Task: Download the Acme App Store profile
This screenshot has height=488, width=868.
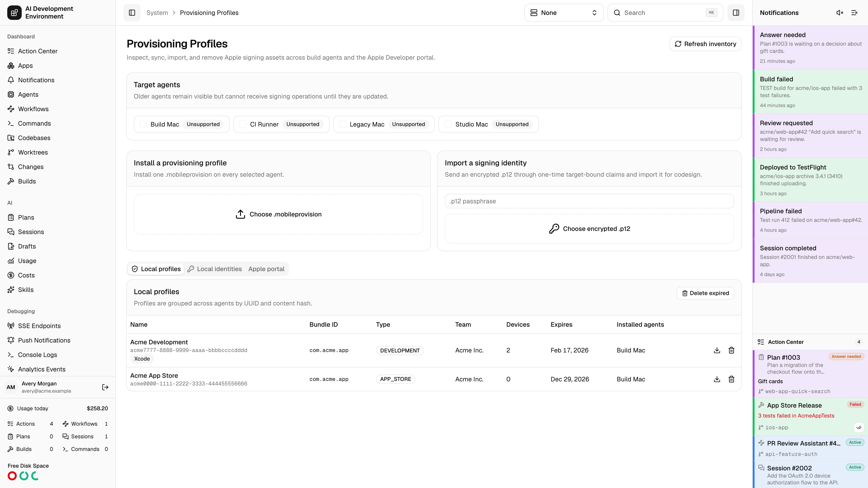Action: pos(717,379)
